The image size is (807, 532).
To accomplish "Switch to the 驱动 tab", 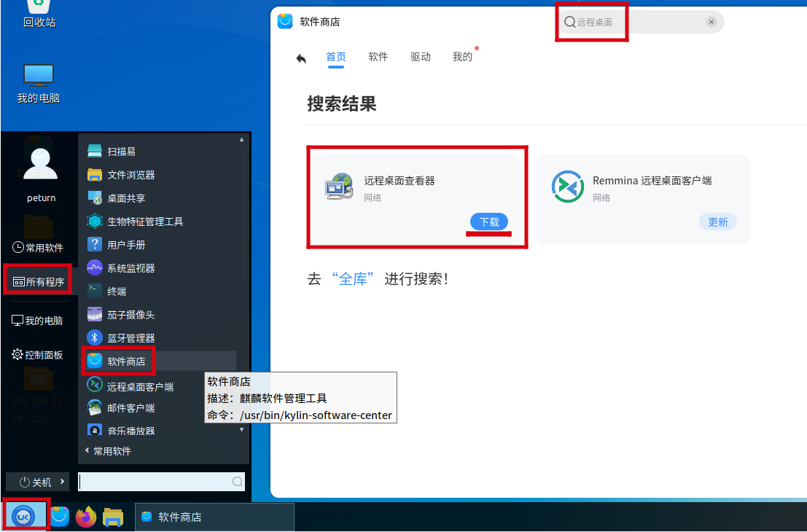I will pyautogui.click(x=421, y=57).
